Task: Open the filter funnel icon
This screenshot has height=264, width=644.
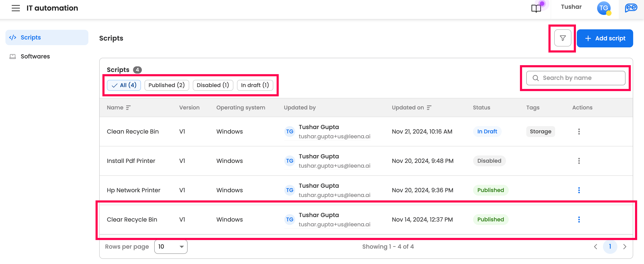Action: point(563,38)
